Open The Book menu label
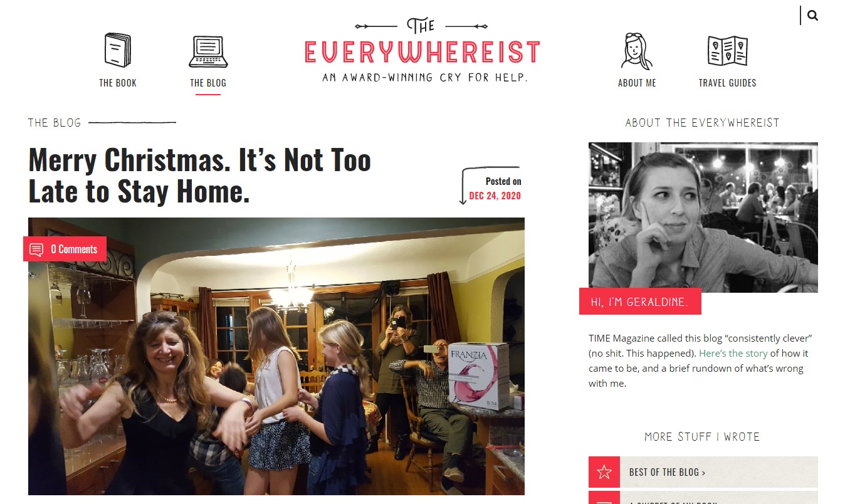The height and width of the screenshot is (504, 845). 118,83
